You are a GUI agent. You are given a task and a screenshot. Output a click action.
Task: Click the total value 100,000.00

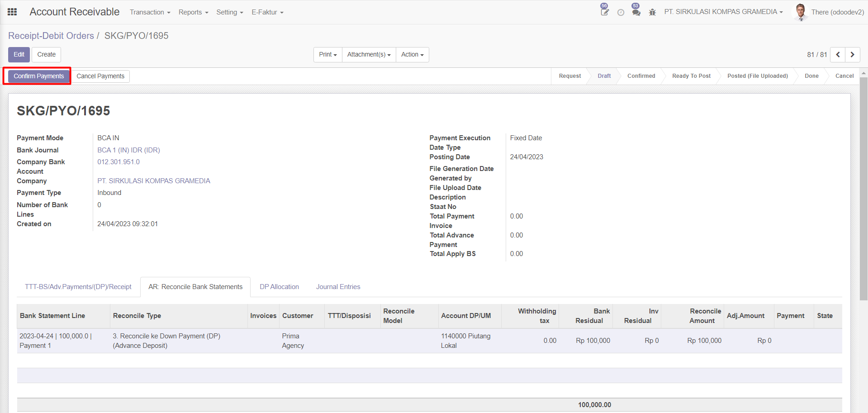point(594,405)
